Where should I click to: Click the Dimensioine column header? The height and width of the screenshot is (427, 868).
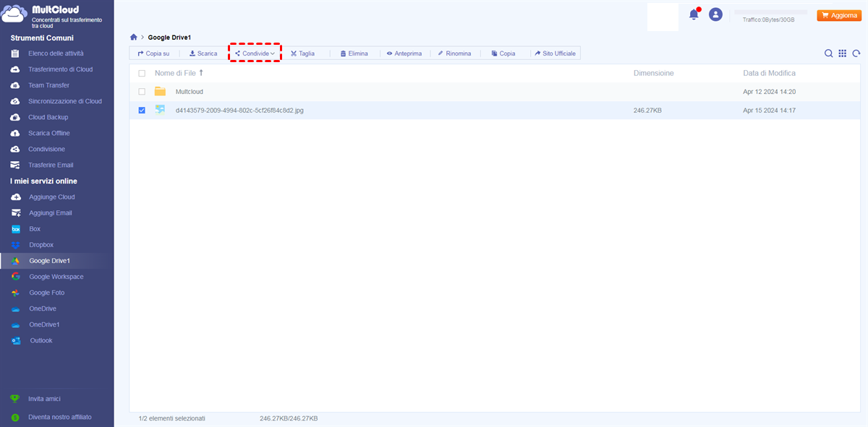(x=653, y=73)
